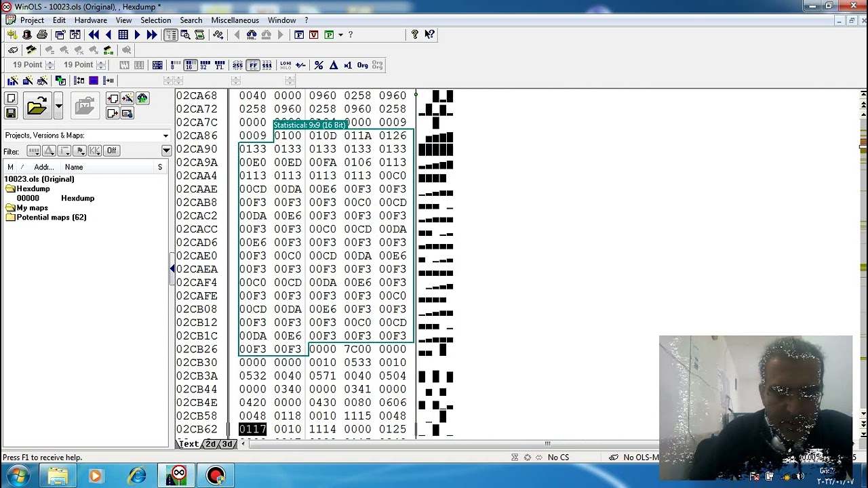
Task: Click the import file icon with red arrow
Action: [x=113, y=98]
